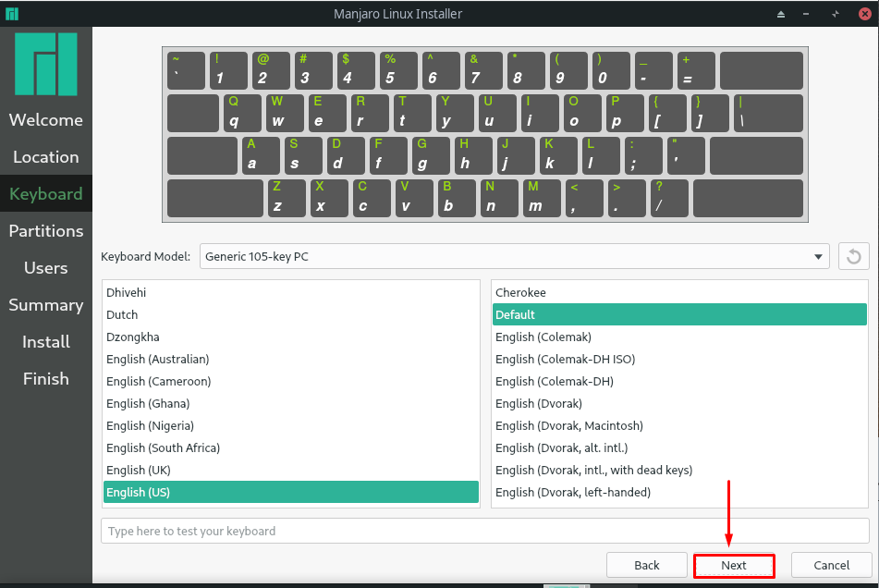Screen dimensions: 879x588
Task: Choose the English (Colemak-DH) variant
Action: coord(679,381)
